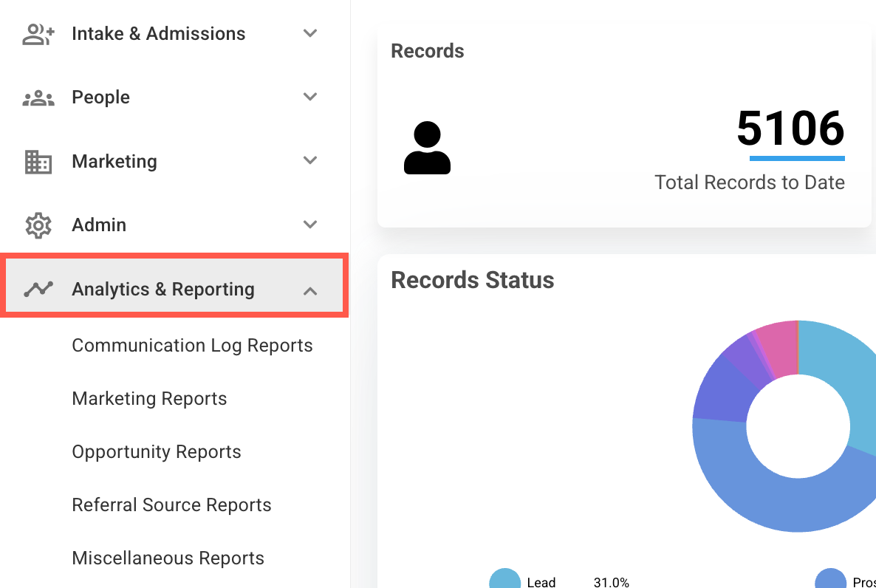Click the Analytics & Reporting chart icon

click(38, 289)
